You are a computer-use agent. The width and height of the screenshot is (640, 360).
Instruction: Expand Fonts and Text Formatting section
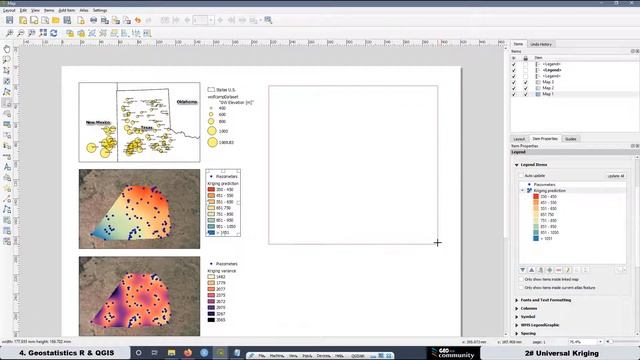pos(517,300)
